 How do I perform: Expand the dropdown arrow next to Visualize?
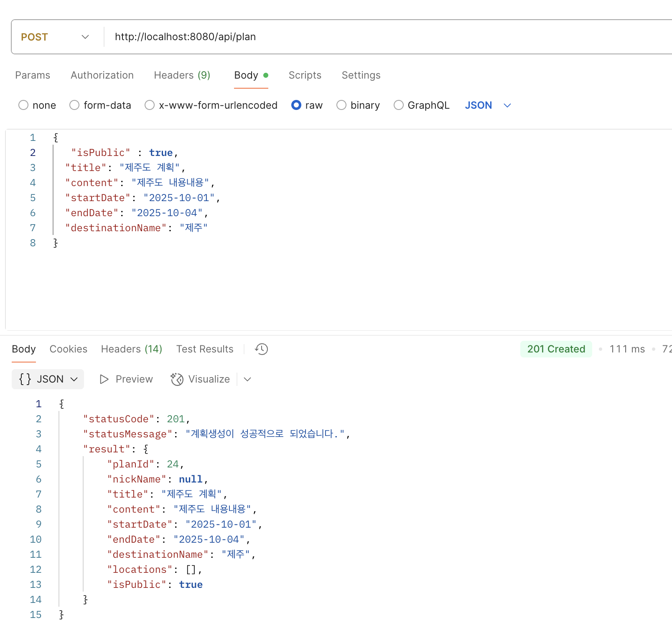click(247, 379)
